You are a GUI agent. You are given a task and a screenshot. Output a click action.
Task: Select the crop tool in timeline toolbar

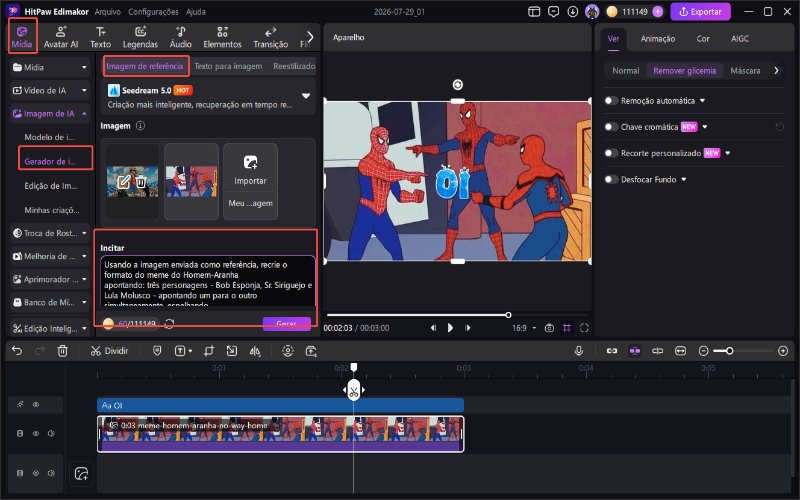click(x=209, y=351)
